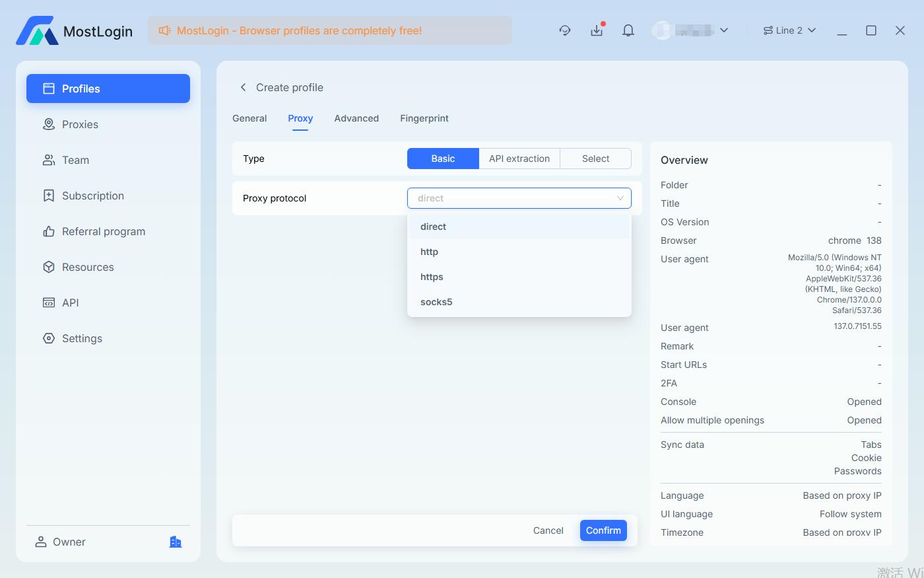
Task: Open the API section
Action: click(x=108, y=303)
